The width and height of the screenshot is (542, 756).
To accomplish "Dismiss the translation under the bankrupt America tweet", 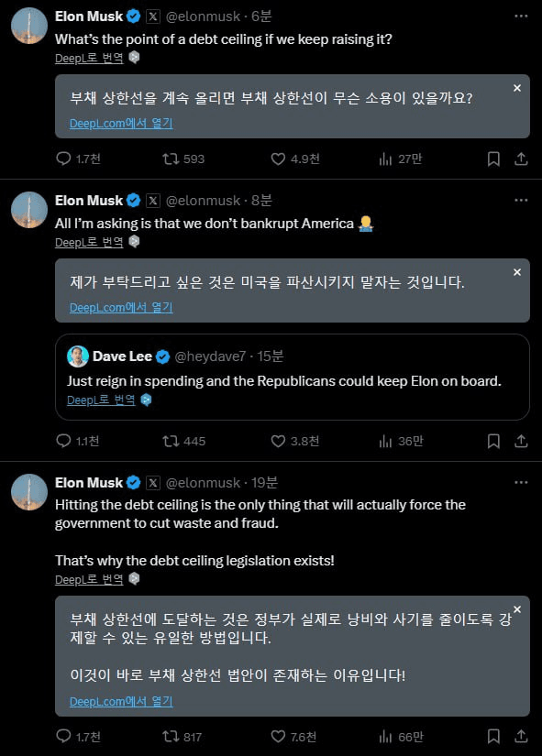I will [517, 272].
